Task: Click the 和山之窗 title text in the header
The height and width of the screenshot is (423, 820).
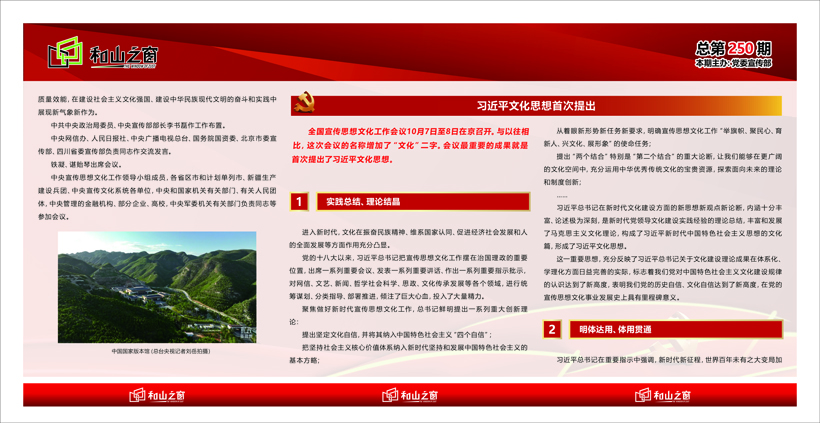Action: coord(123,55)
